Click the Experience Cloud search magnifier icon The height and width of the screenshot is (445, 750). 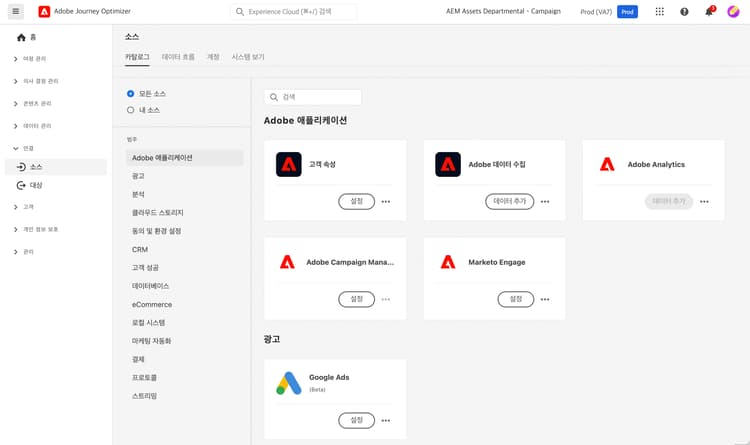[x=240, y=11]
